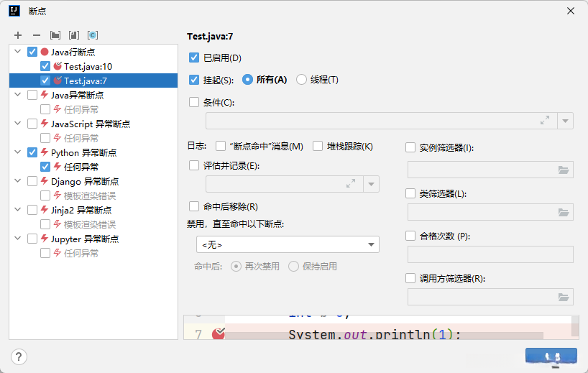Enable 类筛选器(L) checkbox
Screen dimensions: 588x373
pos(410,193)
